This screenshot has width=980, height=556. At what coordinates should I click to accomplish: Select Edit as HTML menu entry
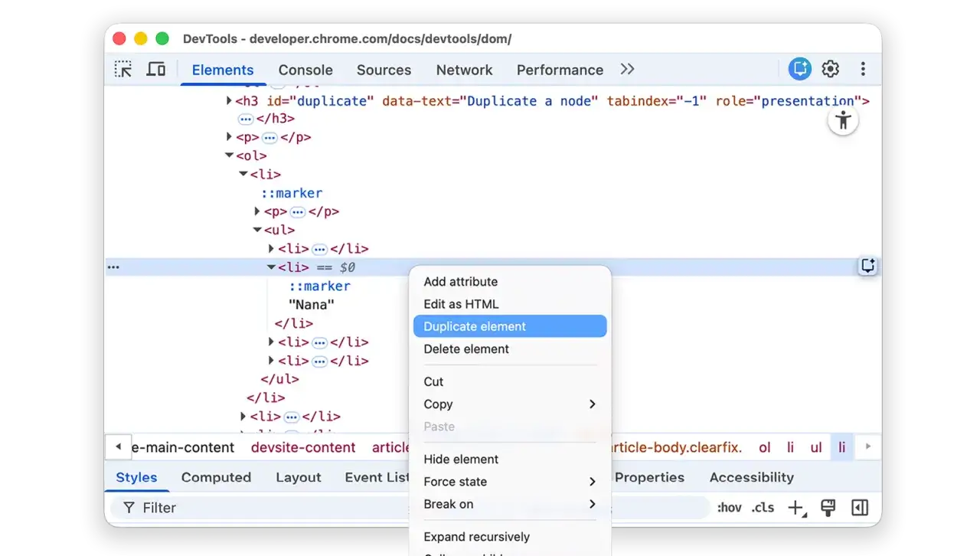click(x=510, y=304)
